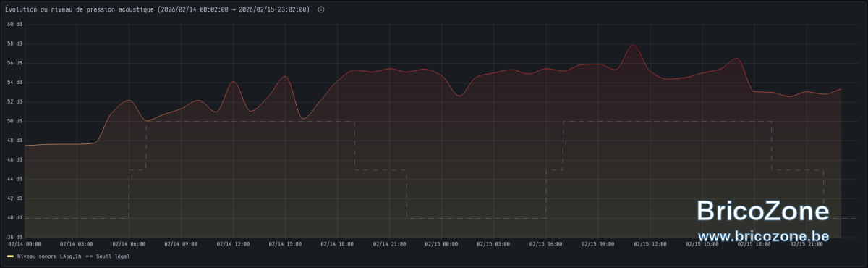Click the '02/15 09:00' time axis label

[598, 244]
